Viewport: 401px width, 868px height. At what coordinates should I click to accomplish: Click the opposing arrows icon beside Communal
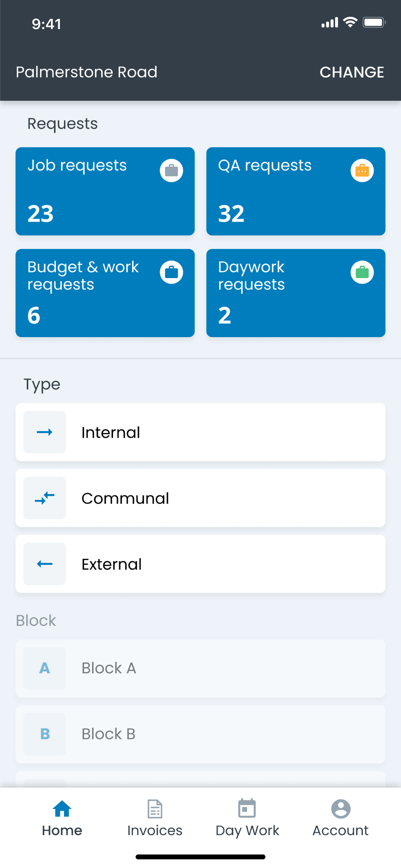coord(45,498)
